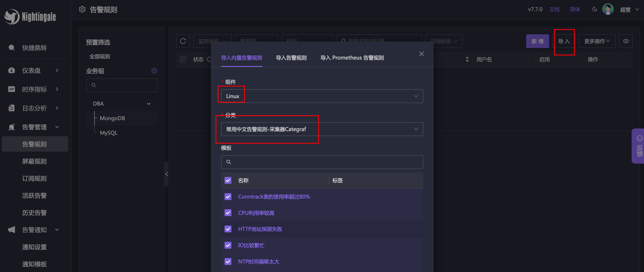
Task: Uncheck Conntrack表的使用率超过80% rule
Action: pos(228,196)
